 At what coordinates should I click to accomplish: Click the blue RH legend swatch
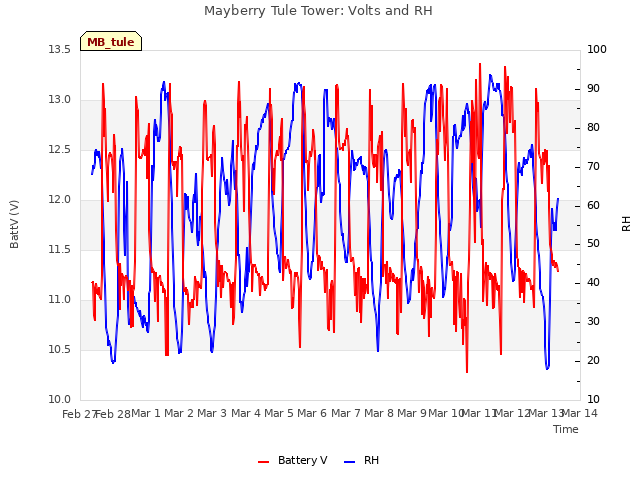click(350, 462)
